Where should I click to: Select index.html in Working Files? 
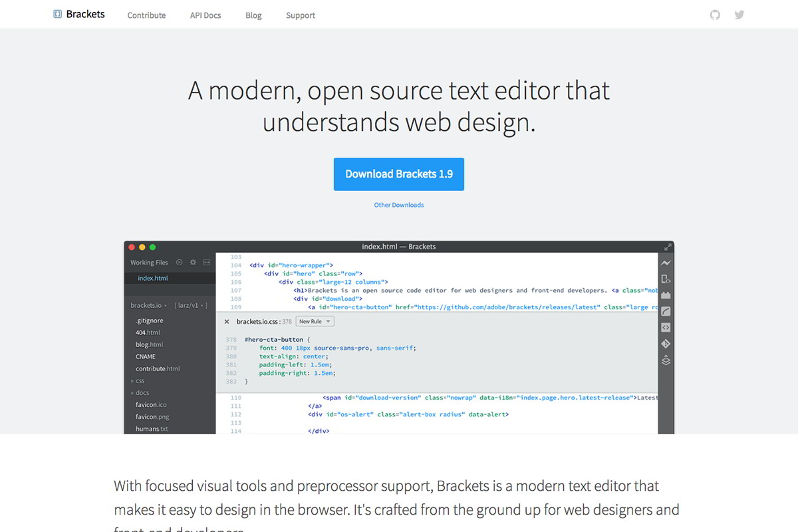click(153, 279)
